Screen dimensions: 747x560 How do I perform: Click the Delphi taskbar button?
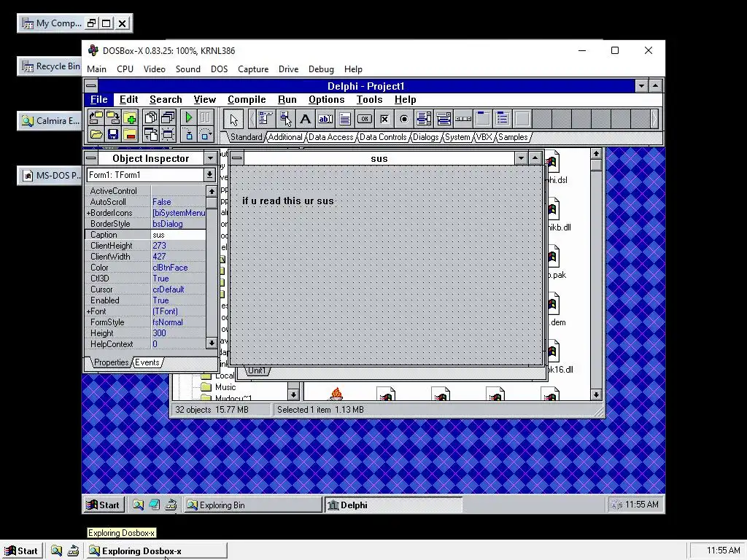click(x=393, y=505)
